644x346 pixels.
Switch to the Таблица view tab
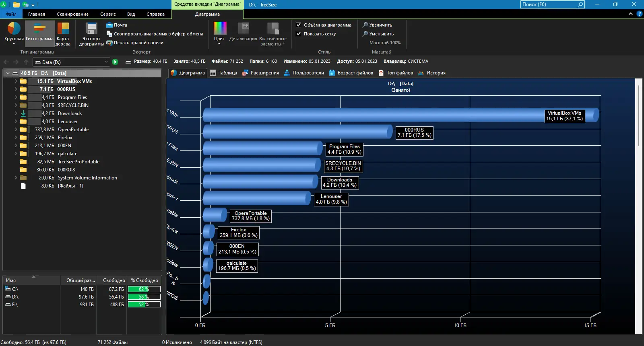click(x=223, y=73)
